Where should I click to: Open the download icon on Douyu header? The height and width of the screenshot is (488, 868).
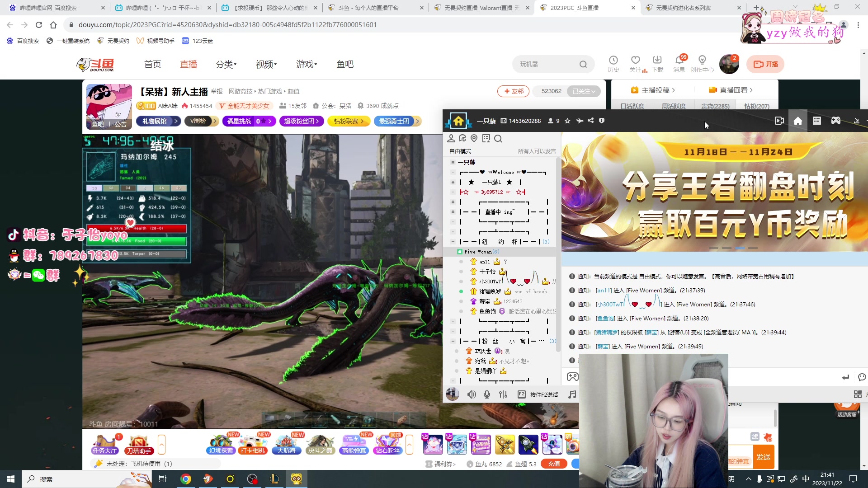pos(657,64)
